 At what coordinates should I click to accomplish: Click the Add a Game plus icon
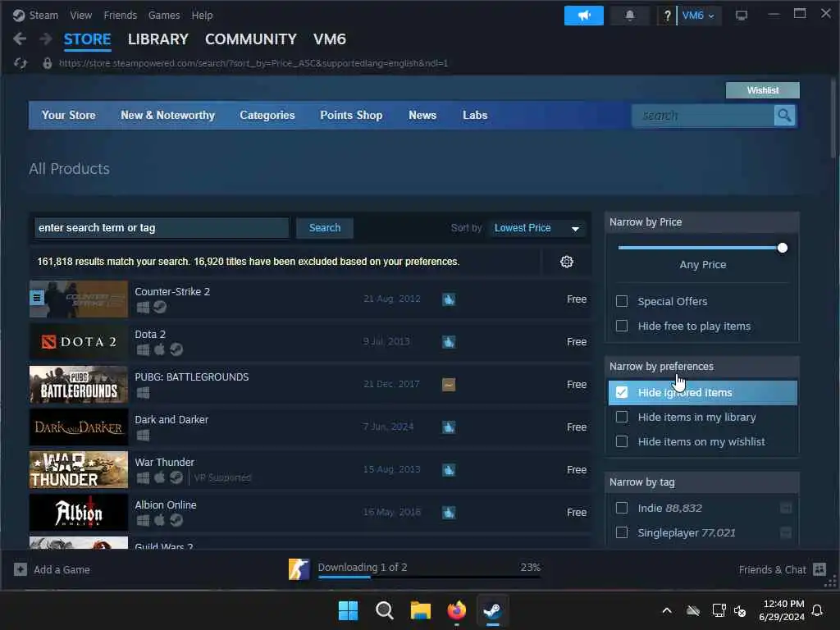21,569
